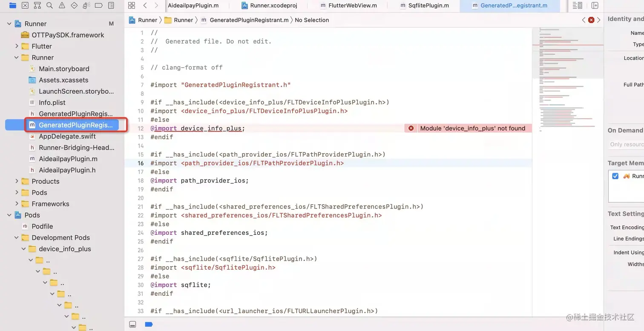
Task: Jump to the previous issue arrow
Action: (584, 20)
